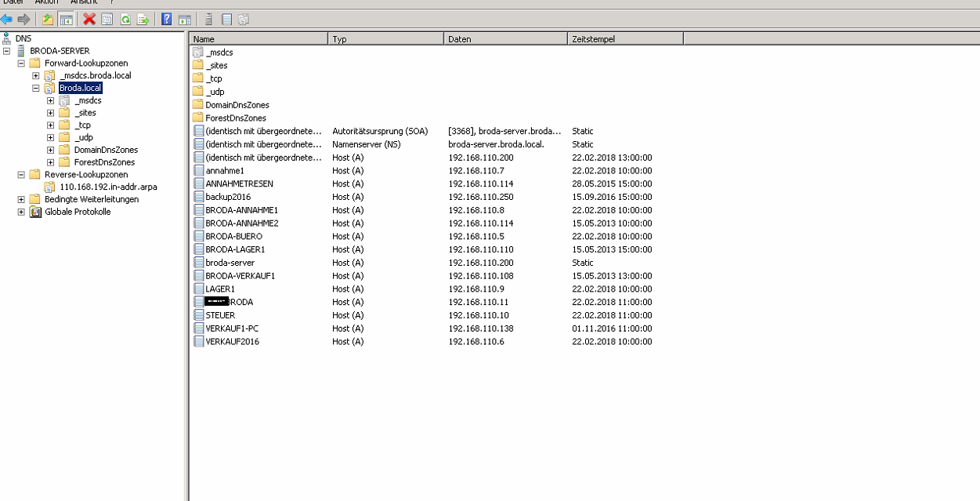980x501 pixels.
Task: Select the Autoritätsursprung (SOA) record type cell
Action: coord(379,131)
